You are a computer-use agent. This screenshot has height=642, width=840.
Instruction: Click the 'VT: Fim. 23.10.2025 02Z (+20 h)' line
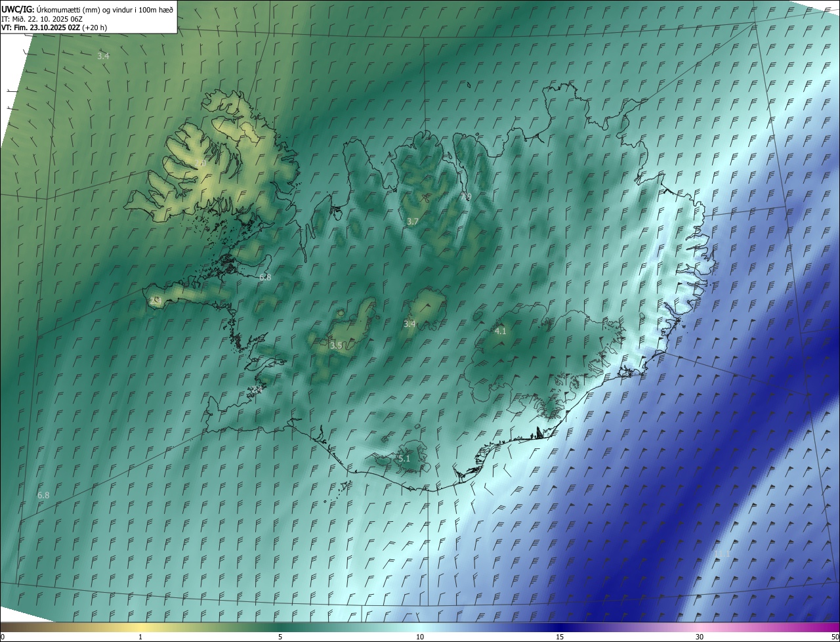[x=54, y=28]
